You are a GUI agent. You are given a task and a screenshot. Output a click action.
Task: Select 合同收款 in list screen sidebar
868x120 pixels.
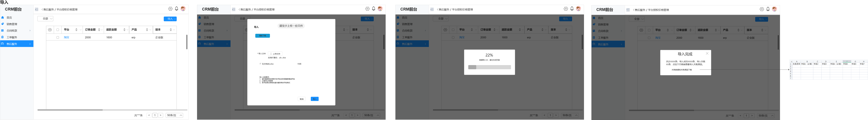tap(17, 31)
